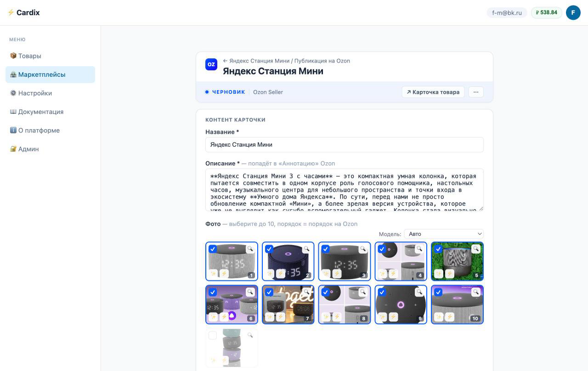Click the sparkle icon on photo 9
This screenshot has height=371, width=588.
pyautogui.click(x=383, y=317)
